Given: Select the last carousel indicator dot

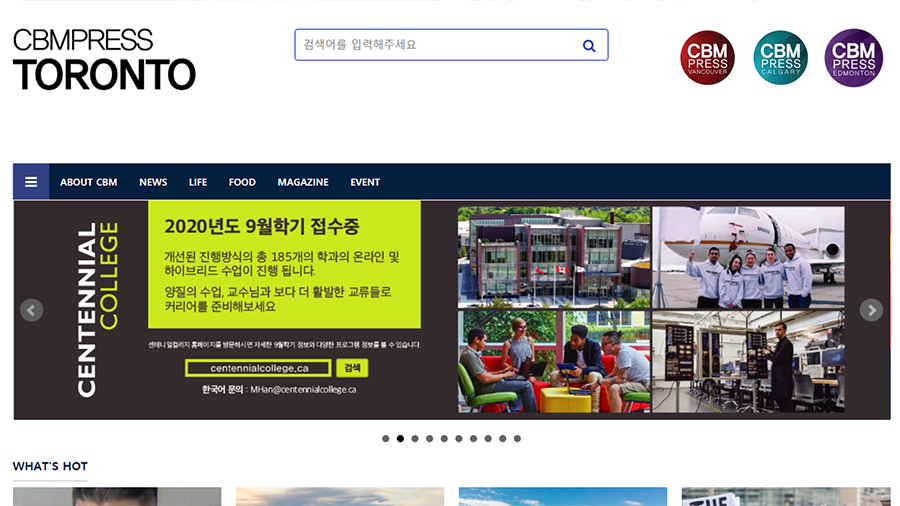Looking at the screenshot, I should point(517,438).
